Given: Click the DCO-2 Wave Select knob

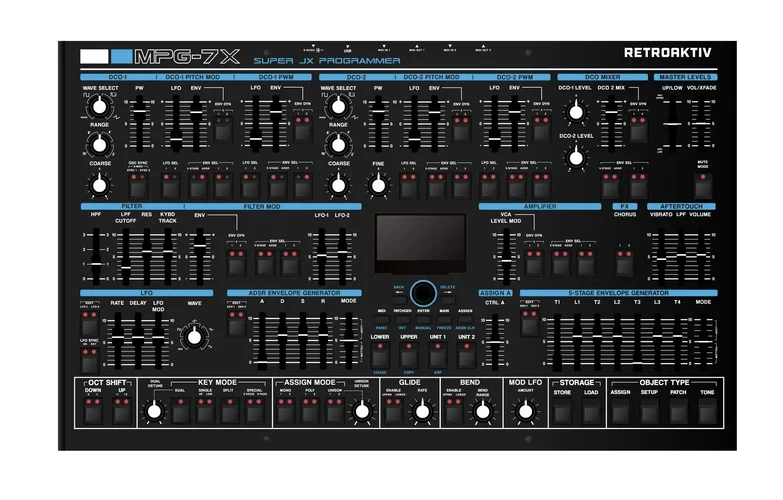Looking at the screenshot, I should 338,106.
